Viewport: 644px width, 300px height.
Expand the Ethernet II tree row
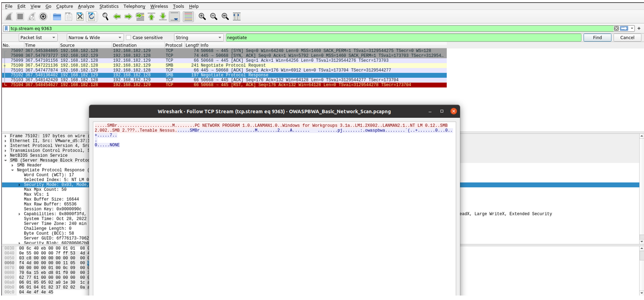(x=6, y=141)
